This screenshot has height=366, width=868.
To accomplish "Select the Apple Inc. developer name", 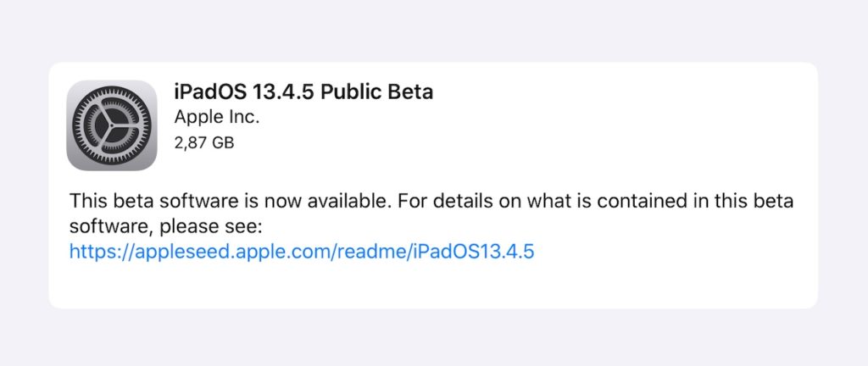I will click(x=216, y=117).
